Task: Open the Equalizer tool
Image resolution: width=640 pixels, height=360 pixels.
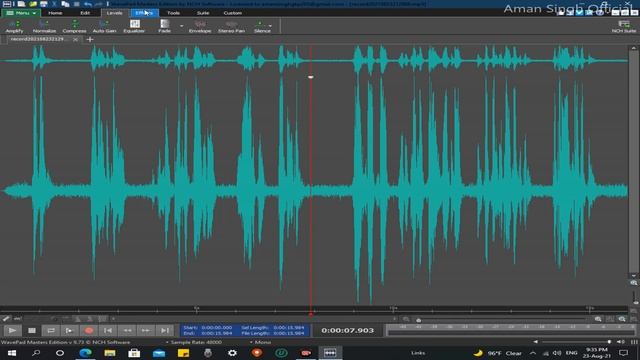Action: point(134,26)
